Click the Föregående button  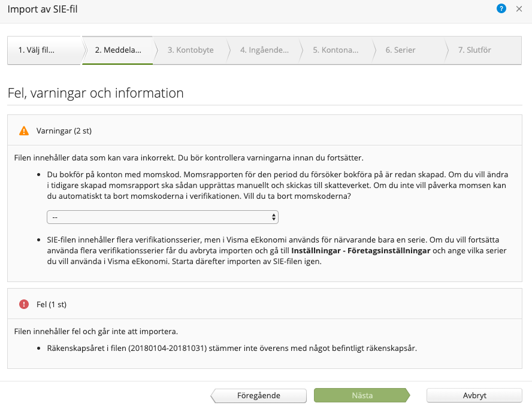pos(259,395)
